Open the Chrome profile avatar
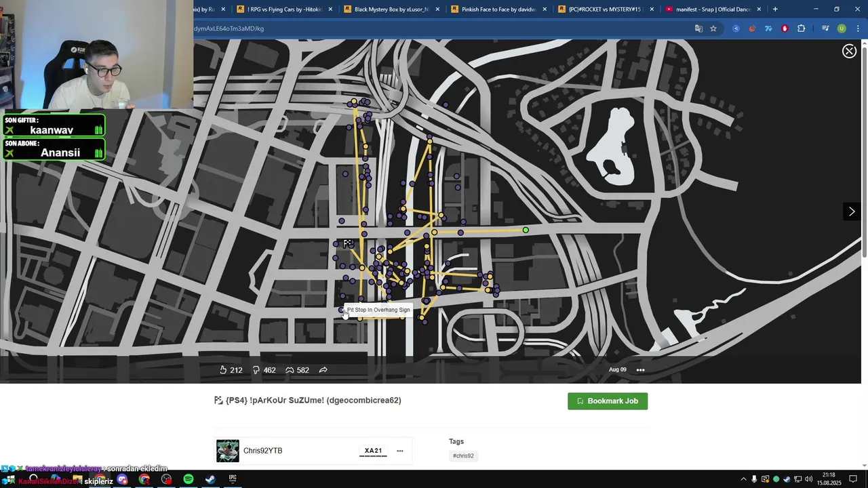Screen dimensions: 868x488 click(842, 28)
